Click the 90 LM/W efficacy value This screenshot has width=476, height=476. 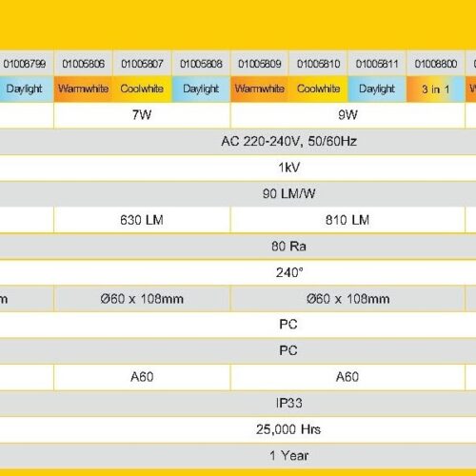[288, 193]
